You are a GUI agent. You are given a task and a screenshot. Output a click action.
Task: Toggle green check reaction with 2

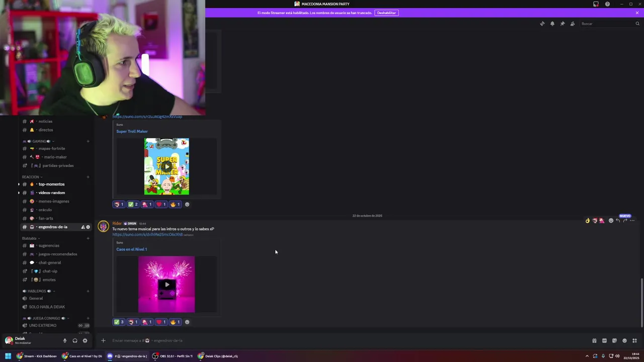[133, 204]
